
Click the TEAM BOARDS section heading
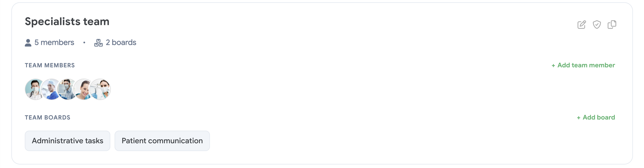pyautogui.click(x=48, y=117)
